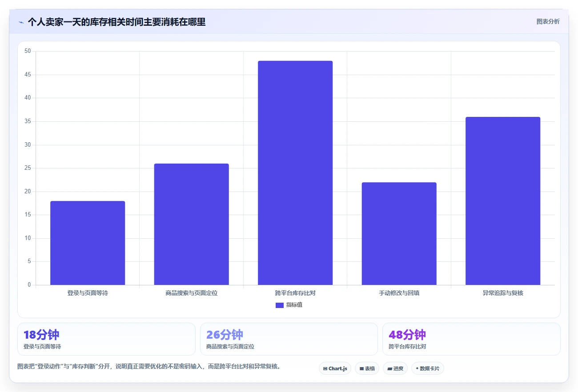
Task: Select the 异常追踪与复核 bar
Action: (x=503, y=201)
